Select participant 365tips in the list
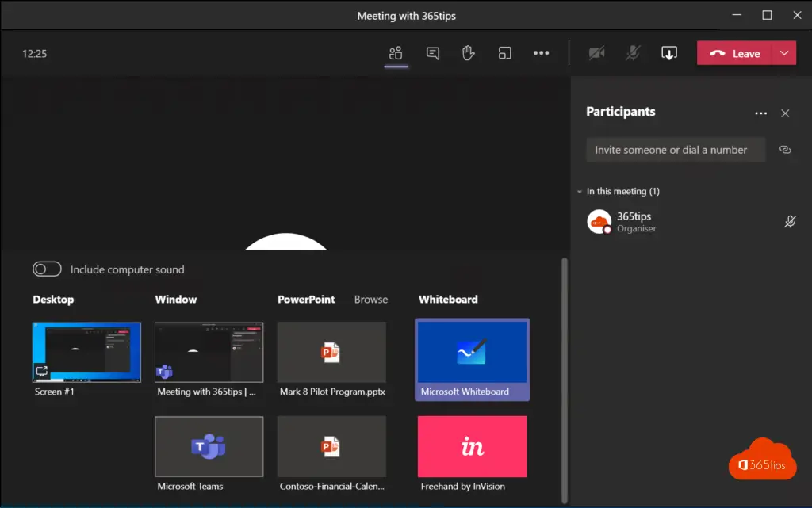 pyautogui.click(x=691, y=222)
